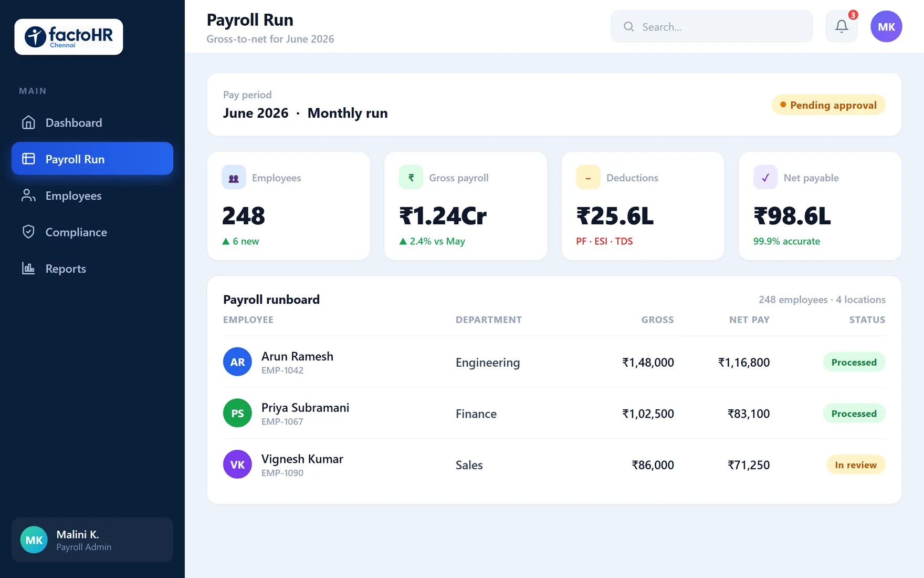Click net pay ₹1,16,800

(x=744, y=363)
